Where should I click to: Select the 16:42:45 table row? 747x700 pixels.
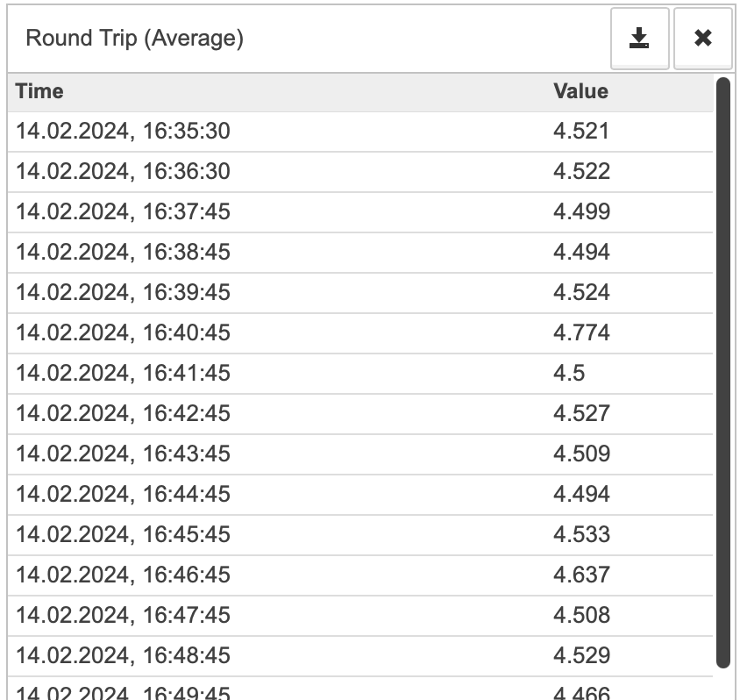point(360,414)
